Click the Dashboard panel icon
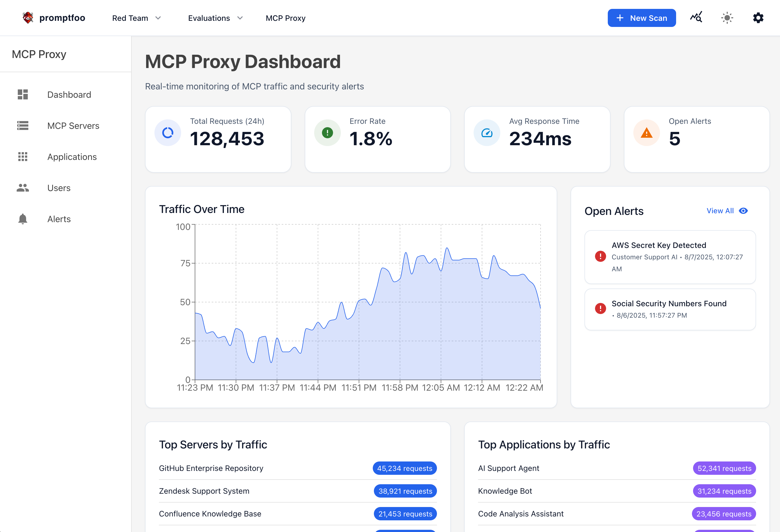 tap(22, 94)
